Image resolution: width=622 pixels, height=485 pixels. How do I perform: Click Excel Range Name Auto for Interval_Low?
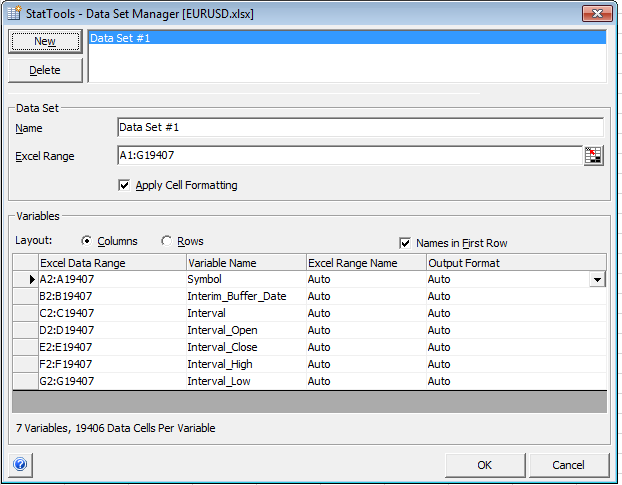click(x=367, y=381)
